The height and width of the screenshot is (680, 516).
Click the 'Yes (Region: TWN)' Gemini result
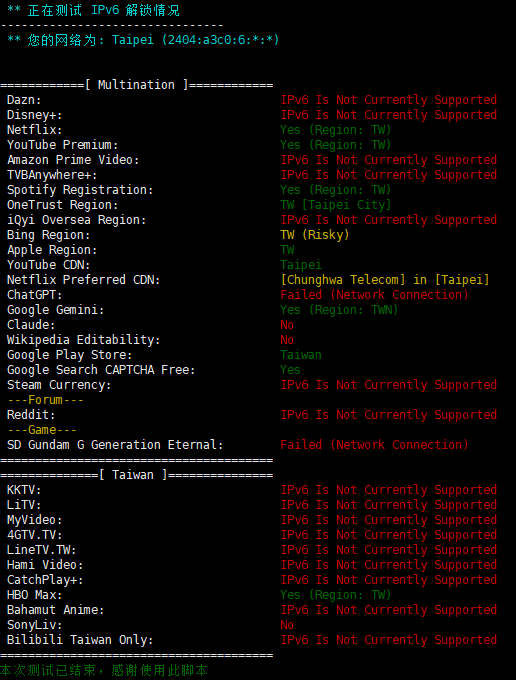pyautogui.click(x=339, y=310)
